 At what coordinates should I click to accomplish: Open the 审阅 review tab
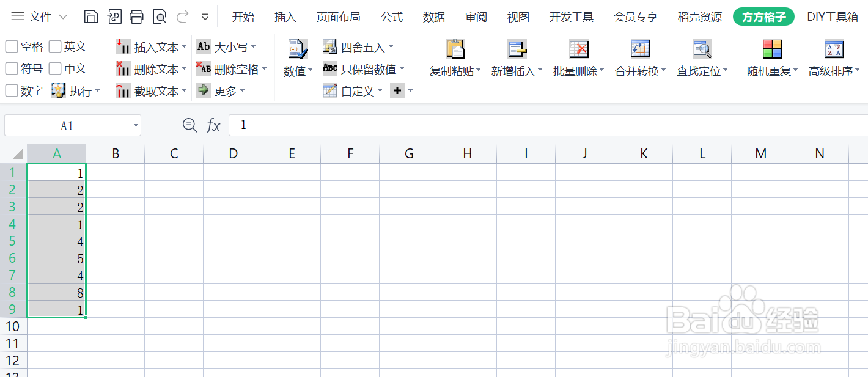[476, 17]
